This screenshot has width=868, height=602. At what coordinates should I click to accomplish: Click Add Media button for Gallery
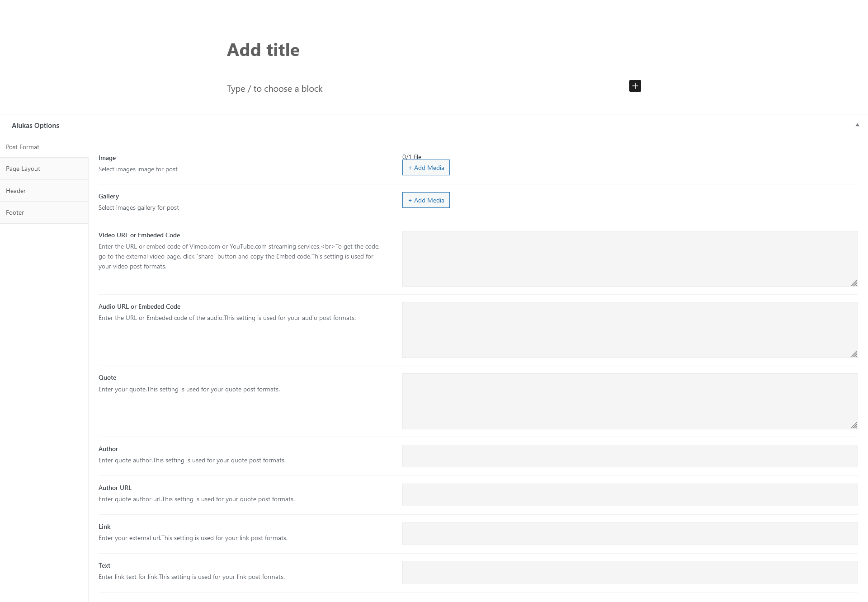pyautogui.click(x=426, y=200)
